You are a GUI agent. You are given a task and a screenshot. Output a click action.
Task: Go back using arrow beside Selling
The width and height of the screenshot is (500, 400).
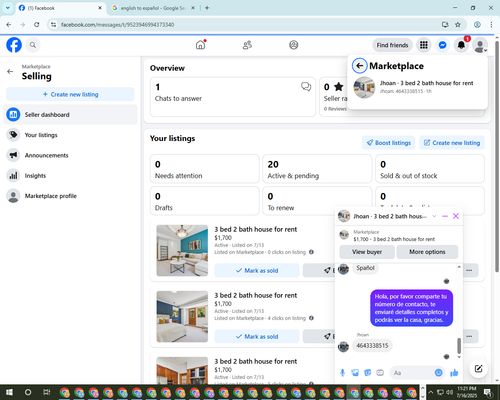tap(10, 72)
